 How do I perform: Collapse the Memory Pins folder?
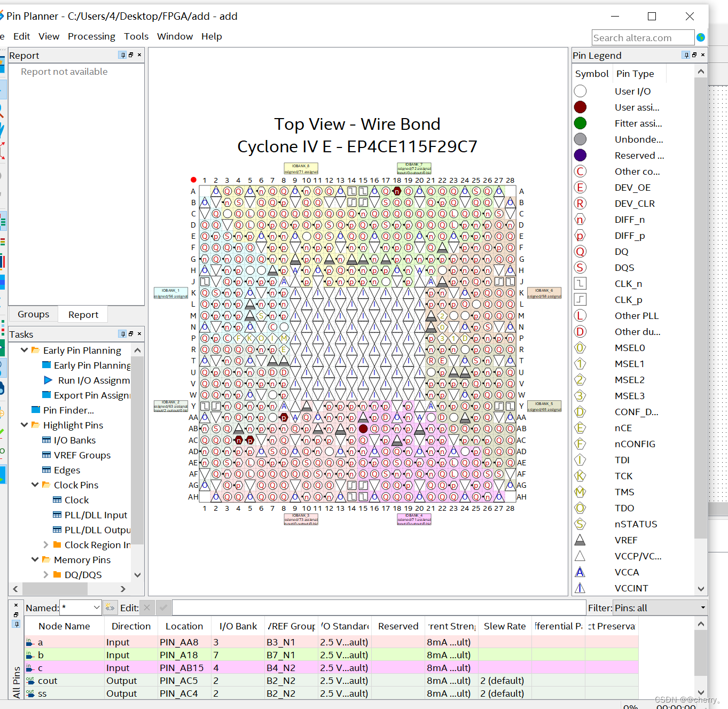(x=35, y=559)
